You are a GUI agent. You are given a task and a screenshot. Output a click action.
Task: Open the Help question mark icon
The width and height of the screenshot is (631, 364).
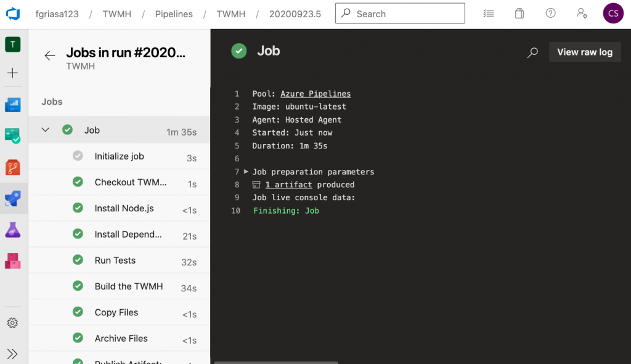point(550,14)
